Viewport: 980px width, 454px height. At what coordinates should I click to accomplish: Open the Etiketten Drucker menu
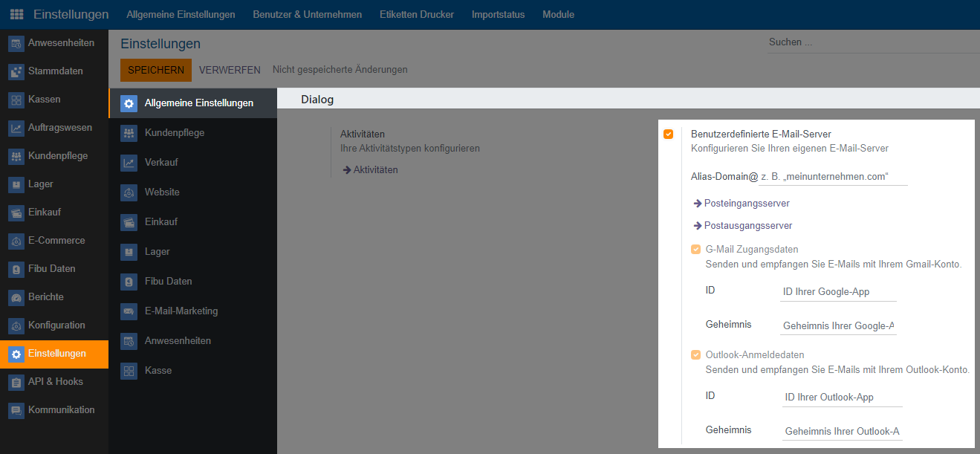click(x=416, y=14)
